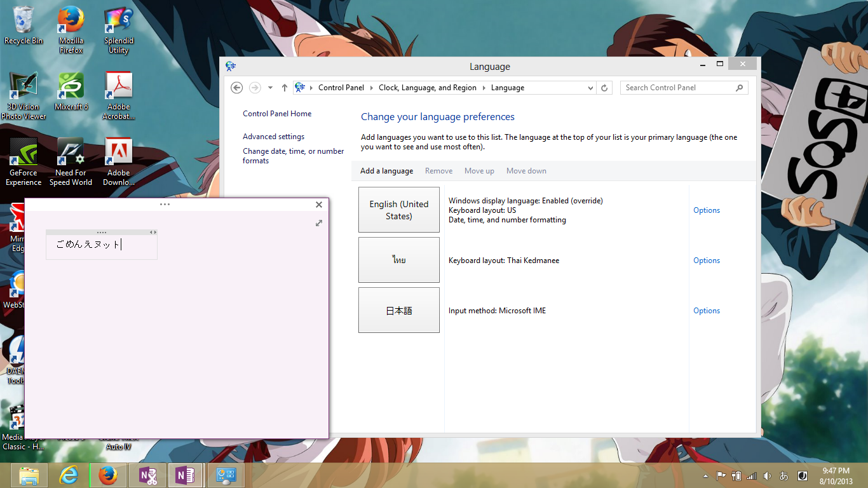Open taskbar clock showing 9:47 PM

coord(836,476)
